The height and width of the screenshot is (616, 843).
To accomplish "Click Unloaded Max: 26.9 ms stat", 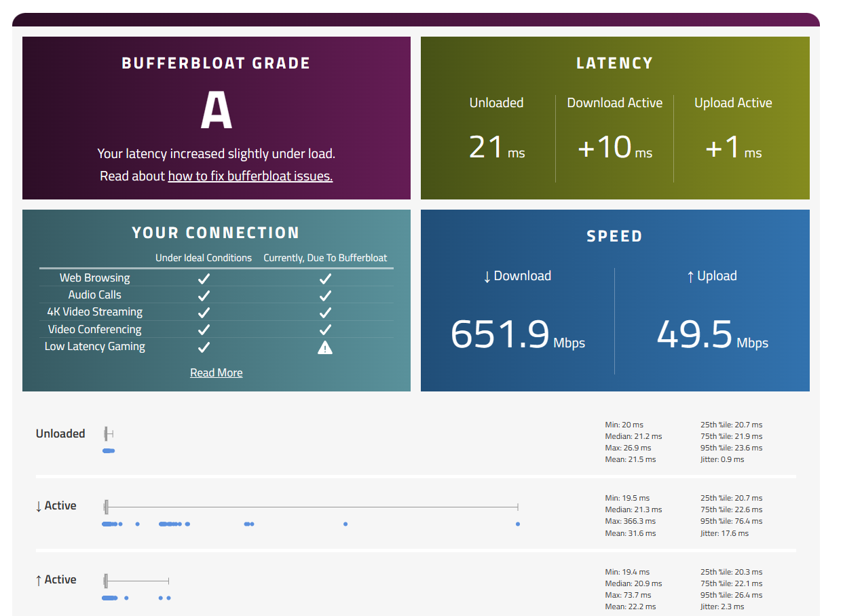I will [x=628, y=448].
